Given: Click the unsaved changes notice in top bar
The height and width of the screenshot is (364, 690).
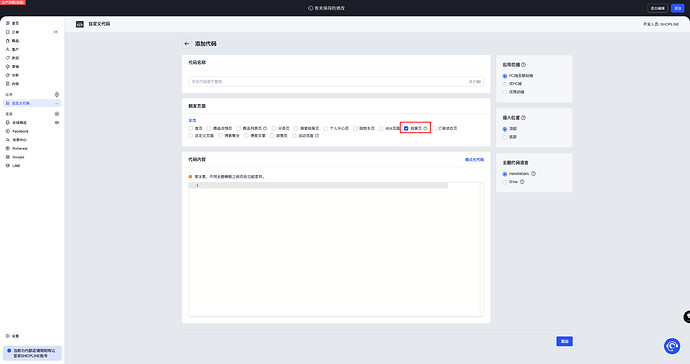Looking at the screenshot, I should 327,8.
